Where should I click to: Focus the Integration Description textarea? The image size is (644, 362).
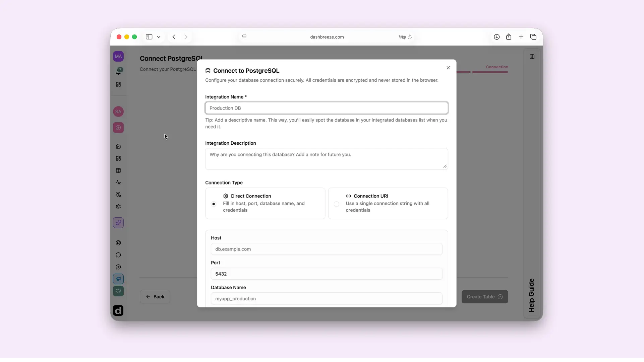click(327, 159)
